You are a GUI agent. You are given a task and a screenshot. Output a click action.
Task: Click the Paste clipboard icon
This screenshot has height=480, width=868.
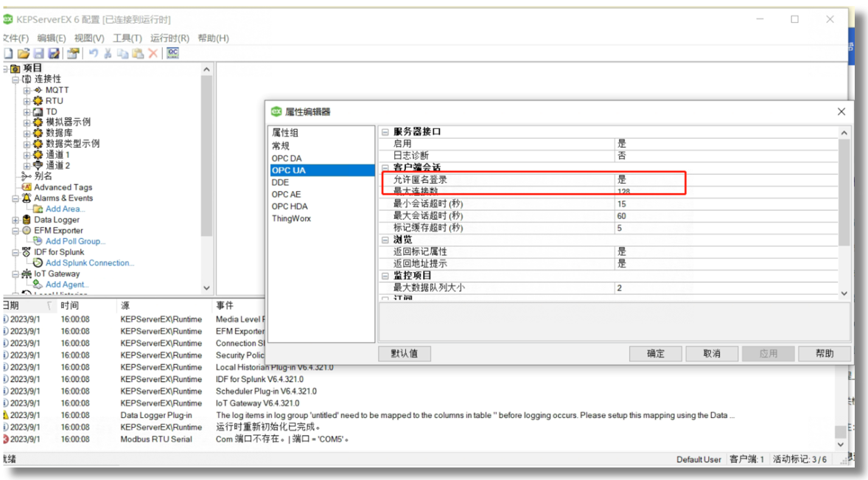138,53
